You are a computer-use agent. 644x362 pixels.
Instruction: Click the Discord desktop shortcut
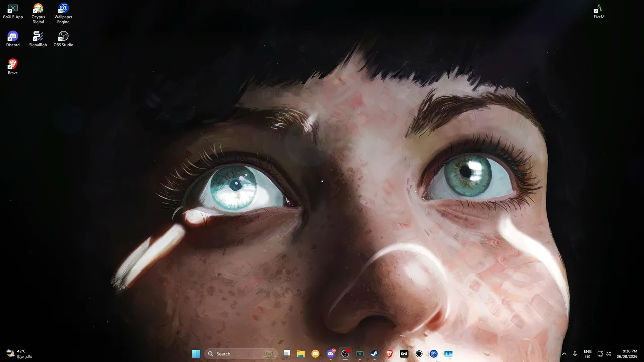[x=13, y=39]
